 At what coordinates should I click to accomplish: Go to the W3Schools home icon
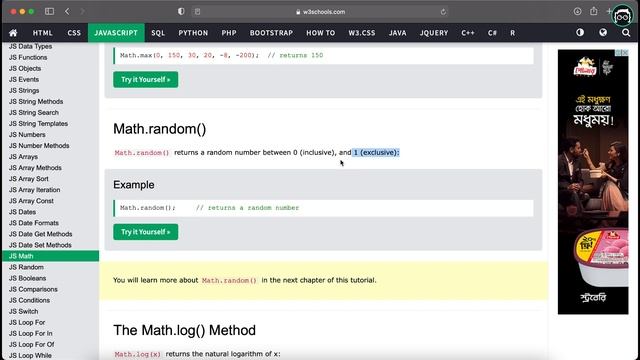pos(13,33)
